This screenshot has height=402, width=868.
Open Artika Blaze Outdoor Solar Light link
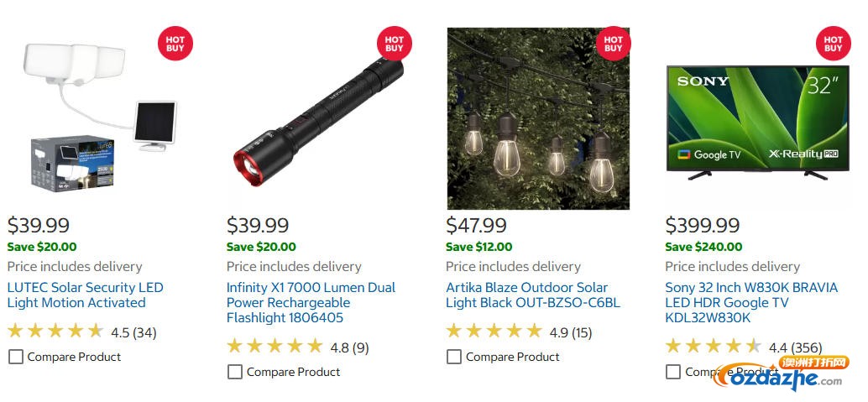532,295
